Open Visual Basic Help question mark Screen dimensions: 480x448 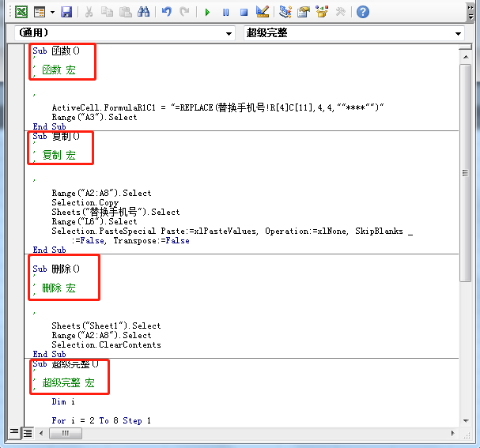click(363, 12)
